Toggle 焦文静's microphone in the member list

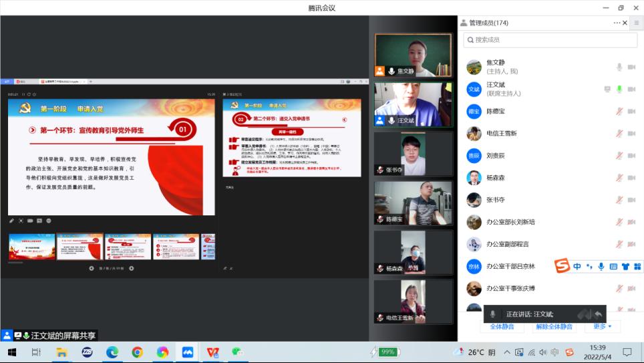click(619, 67)
